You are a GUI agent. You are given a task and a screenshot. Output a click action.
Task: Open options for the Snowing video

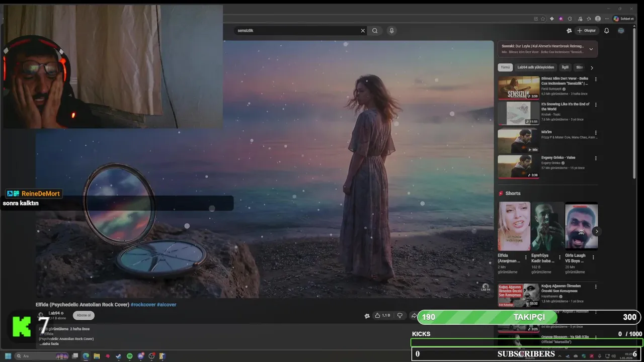(596, 105)
